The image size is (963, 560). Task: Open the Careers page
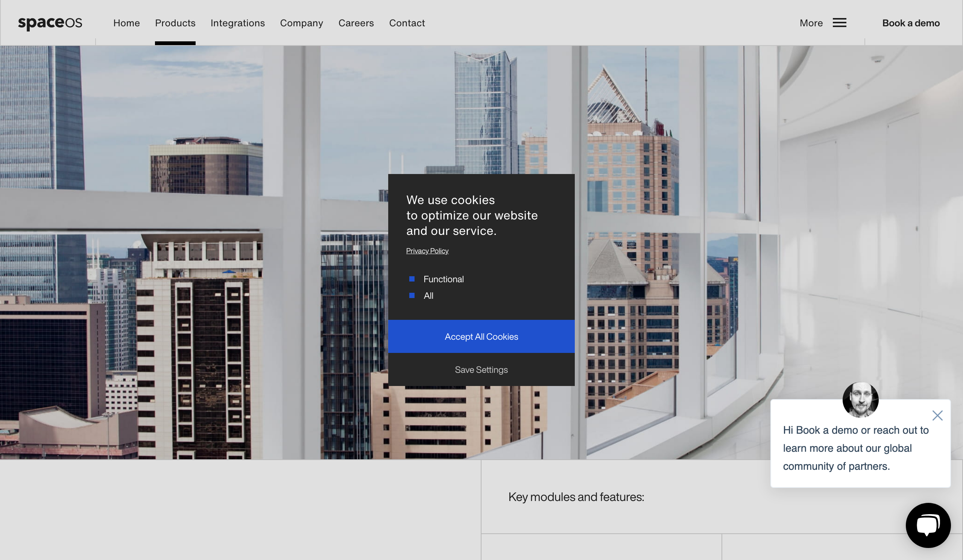(x=356, y=23)
